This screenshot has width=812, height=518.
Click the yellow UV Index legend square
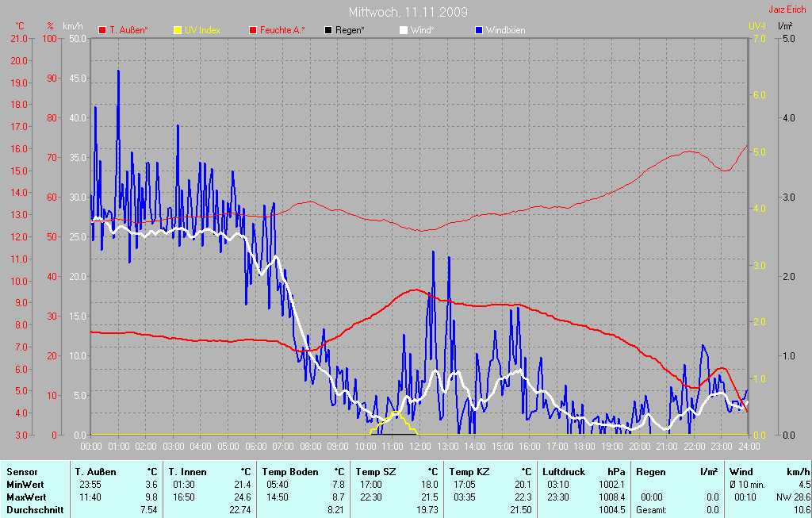point(178,30)
